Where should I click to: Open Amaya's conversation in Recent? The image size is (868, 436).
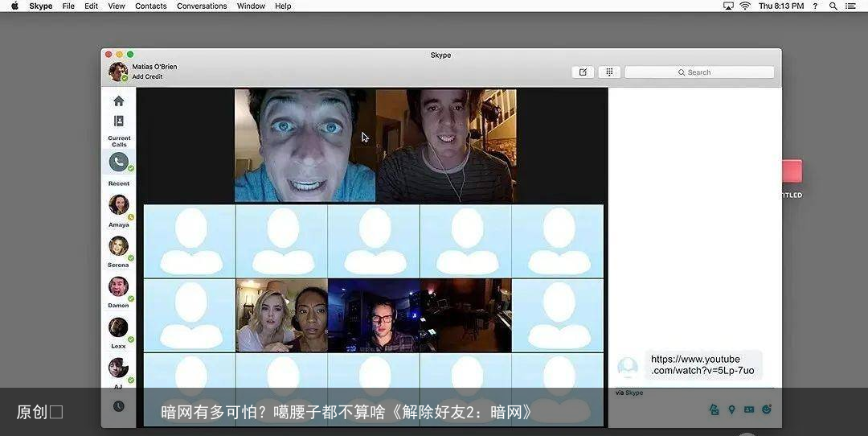118,204
